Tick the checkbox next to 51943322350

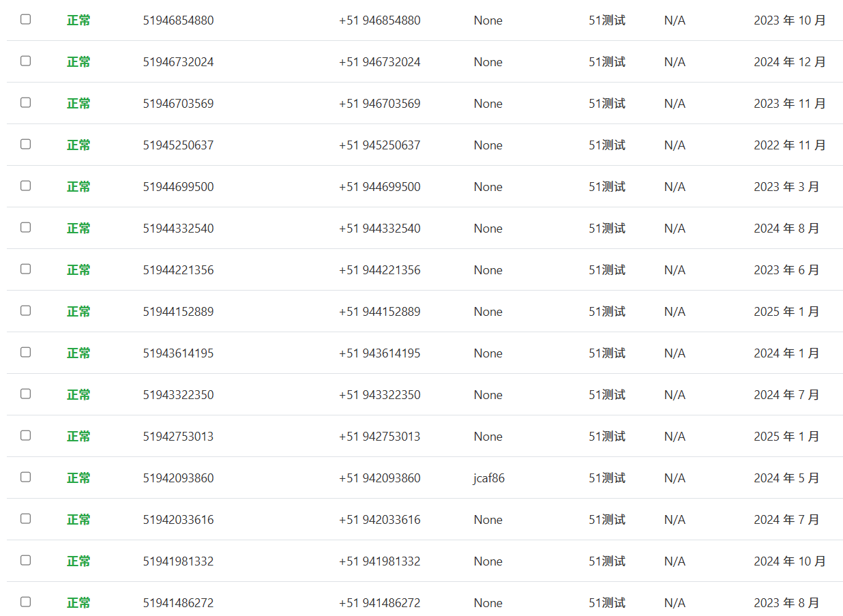point(26,394)
